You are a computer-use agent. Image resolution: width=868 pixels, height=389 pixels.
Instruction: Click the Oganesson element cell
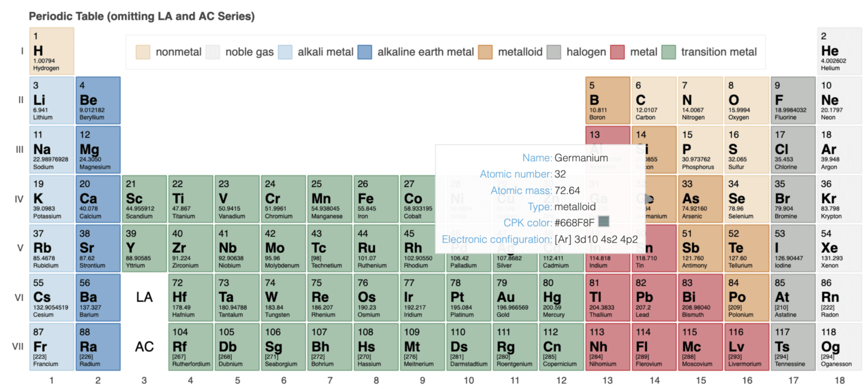point(839,347)
